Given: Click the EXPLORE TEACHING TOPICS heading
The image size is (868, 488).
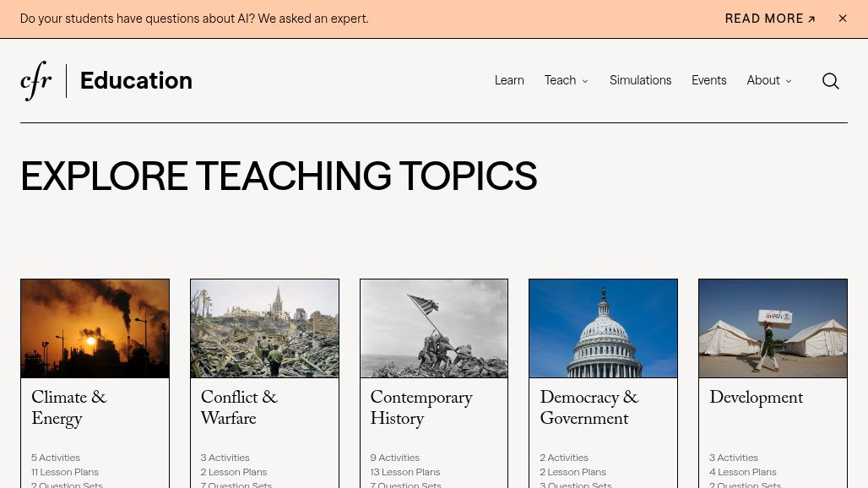Looking at the screenshot, I should click(x=279, y=176).
